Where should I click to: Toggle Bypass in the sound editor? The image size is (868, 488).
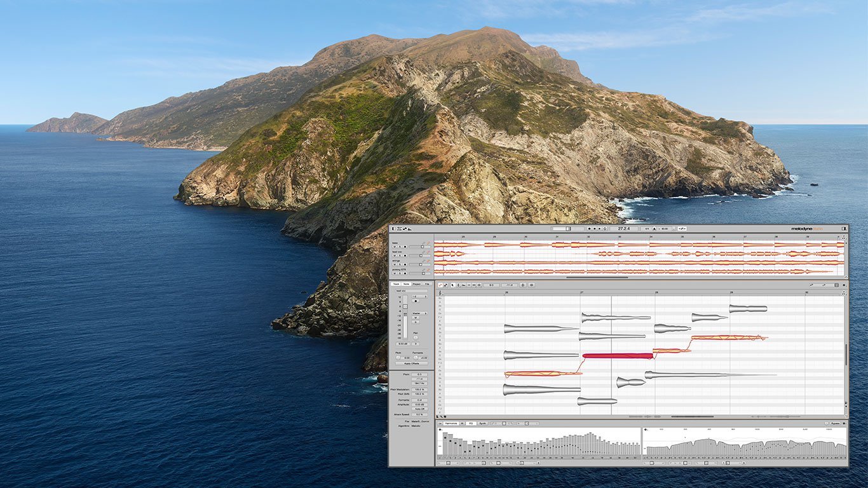(835, 423)
